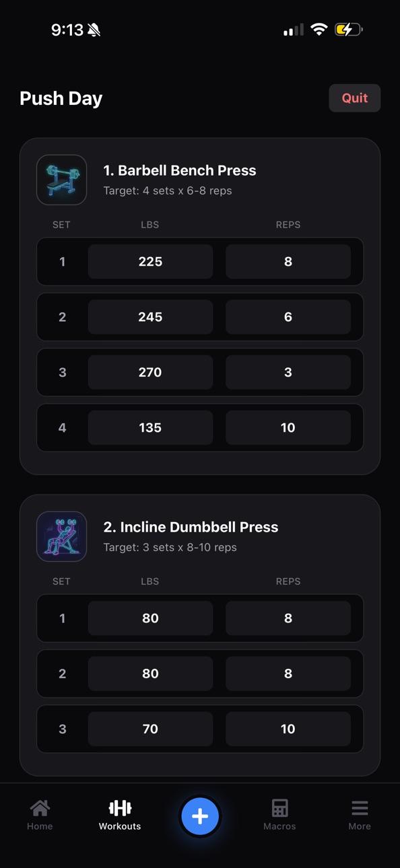The image size is (400, 868).
Task: Open the Macros calculator icon
Action: [279, 807]
